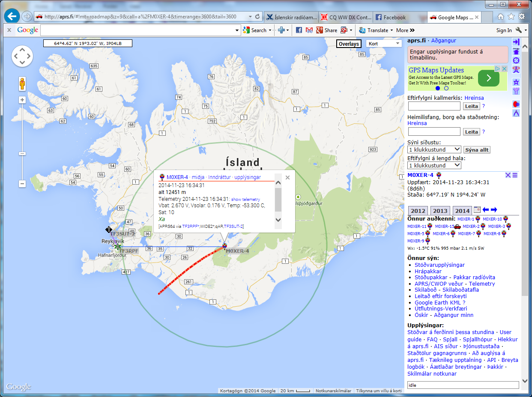Image resolution: width=532 pixels, height=397 pixels.
Task: Zoom out the map with minus
Action: click(x=22, y=184)
